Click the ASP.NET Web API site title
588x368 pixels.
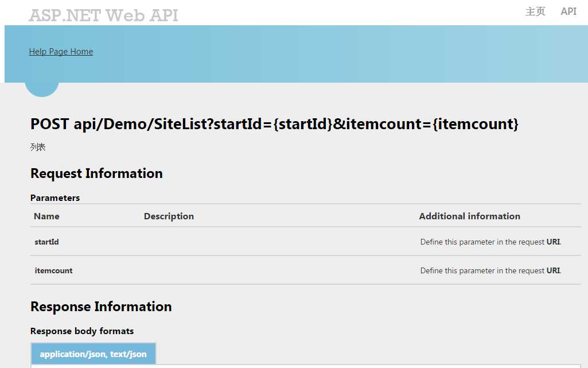(x=103, y=16)
